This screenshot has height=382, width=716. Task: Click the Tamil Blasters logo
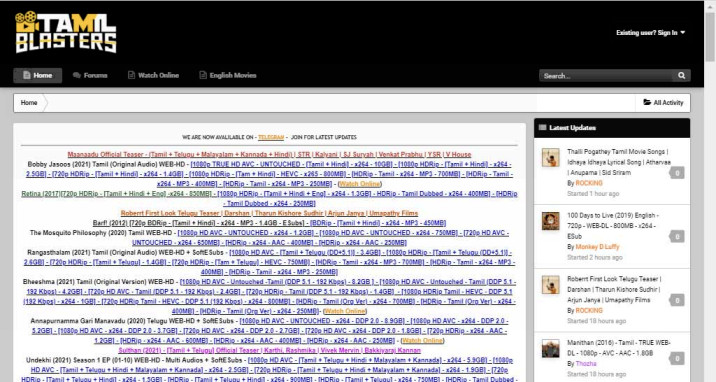coord(66,32)
